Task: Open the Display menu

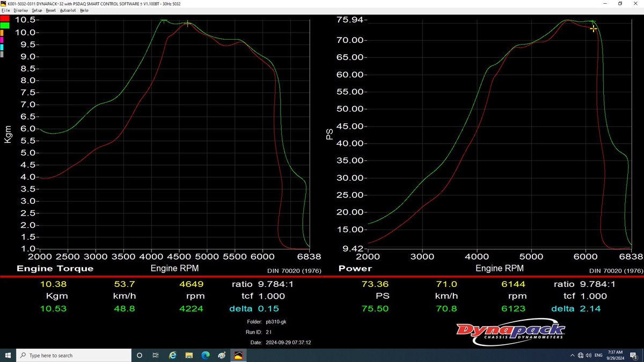Action: click(21, 10)
